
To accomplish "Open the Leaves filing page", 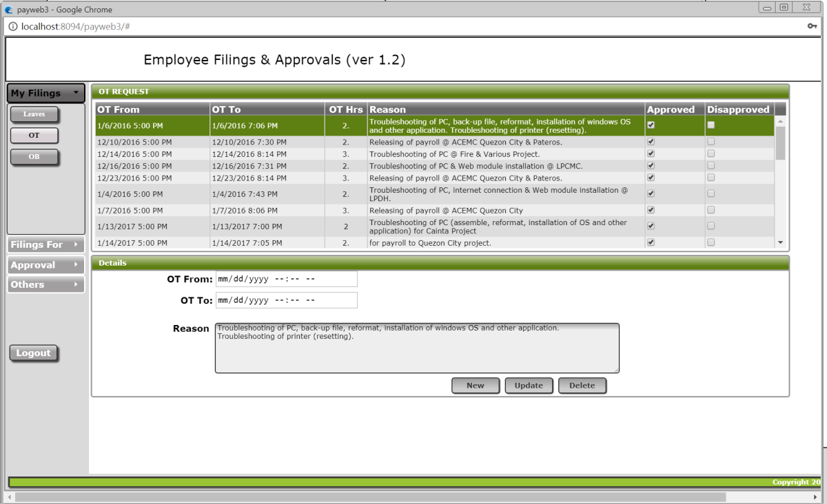I will click(x=34, y=114).
